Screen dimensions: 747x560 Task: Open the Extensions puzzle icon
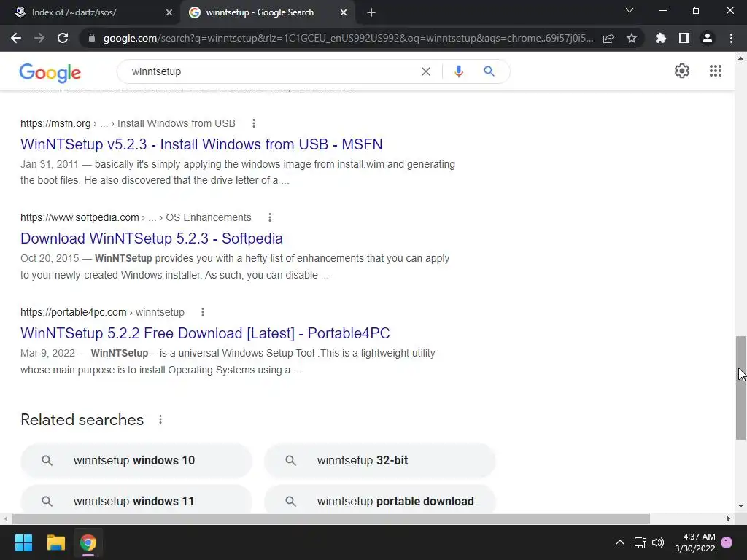pyautogui.click(x=660, y=38)
